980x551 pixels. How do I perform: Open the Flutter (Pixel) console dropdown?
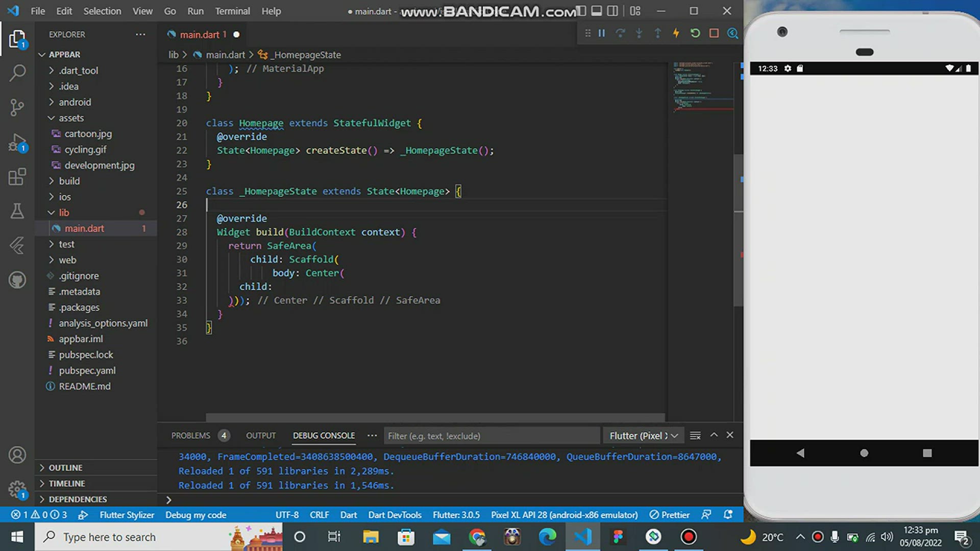click(643, 436)
